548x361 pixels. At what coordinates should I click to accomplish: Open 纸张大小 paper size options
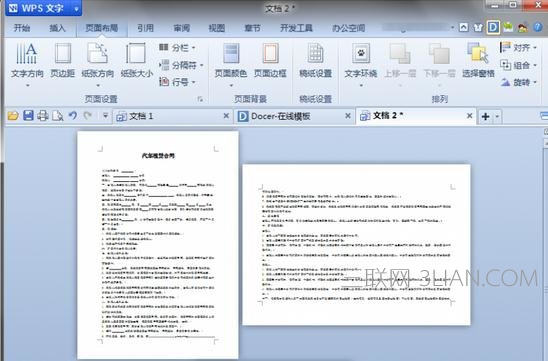136,60
